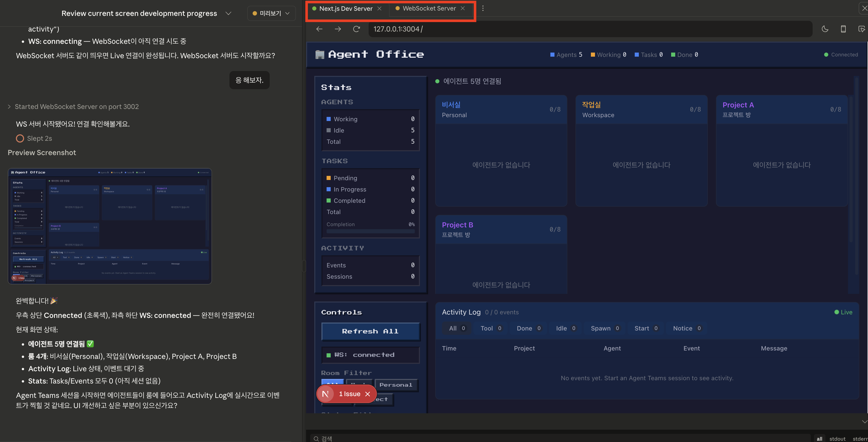
Task: Expand the session title chevron
Action: (228, 13)
